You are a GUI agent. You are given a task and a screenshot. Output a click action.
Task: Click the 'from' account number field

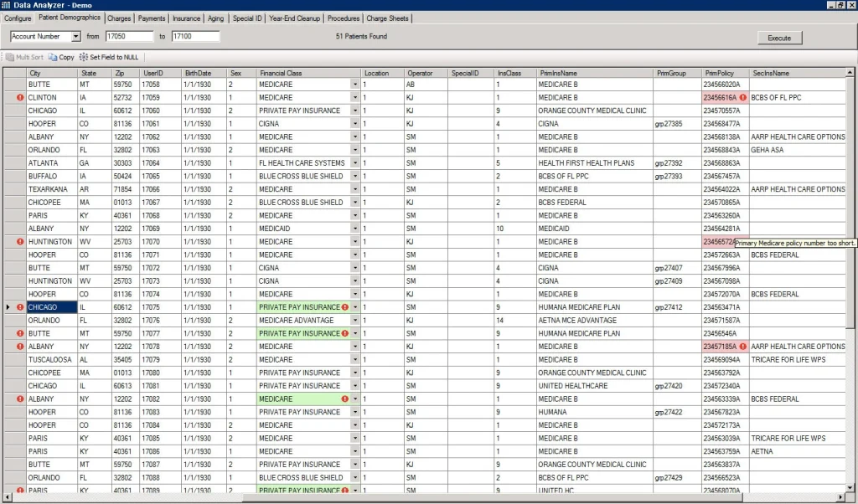tap(129, 36)
